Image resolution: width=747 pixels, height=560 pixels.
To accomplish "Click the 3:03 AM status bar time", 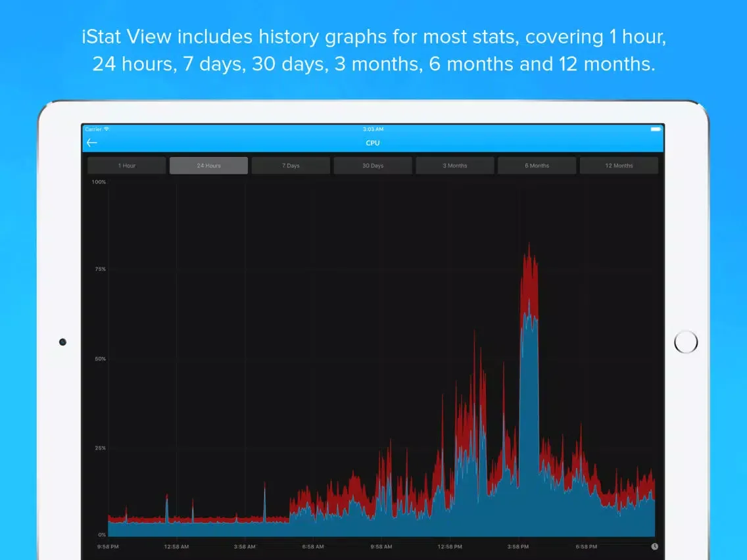I will (373, 129).
